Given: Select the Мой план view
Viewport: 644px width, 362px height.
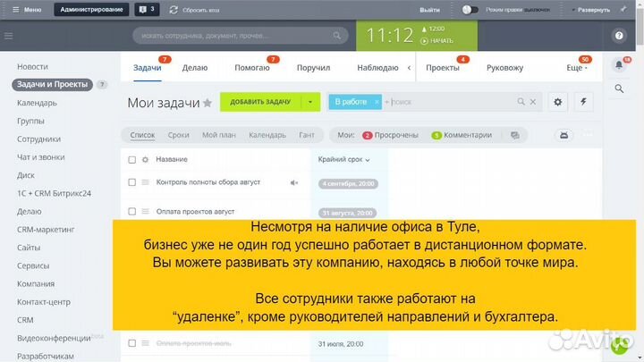Looking at the screenshot, I should [x=219, y=135].
